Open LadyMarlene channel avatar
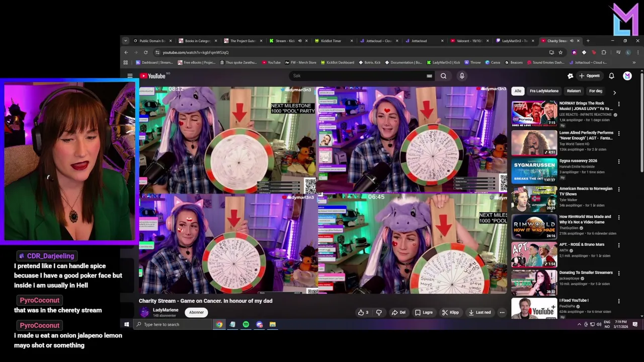644x362 pixels. click(144, 312)
